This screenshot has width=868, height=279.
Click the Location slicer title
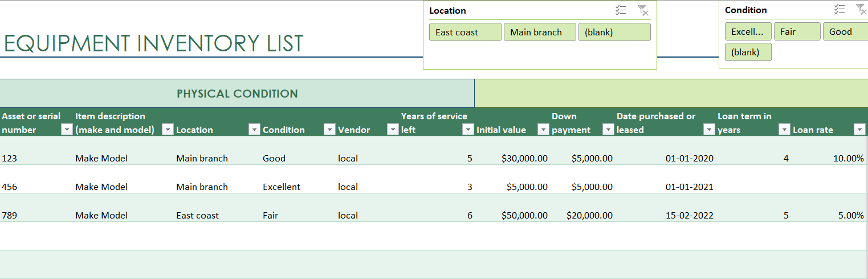(447, 10)
